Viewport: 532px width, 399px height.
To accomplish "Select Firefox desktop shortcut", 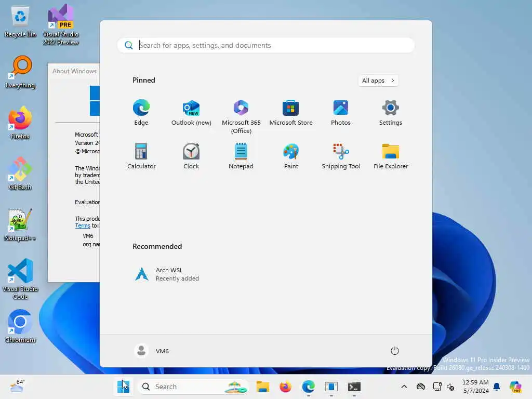I will click(20, 123).
